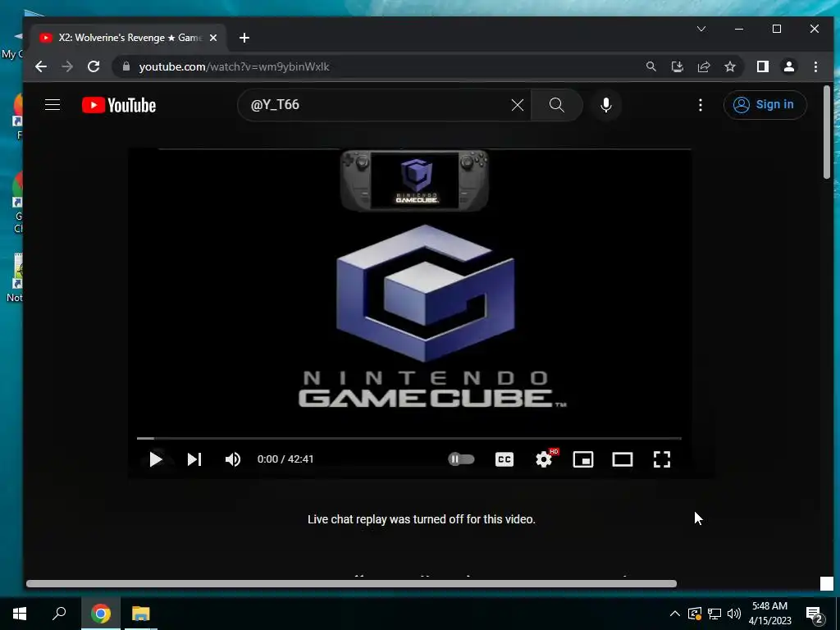Click the GameCube video frame
Viewport: 840px width, 630px height.
(409, 292)
